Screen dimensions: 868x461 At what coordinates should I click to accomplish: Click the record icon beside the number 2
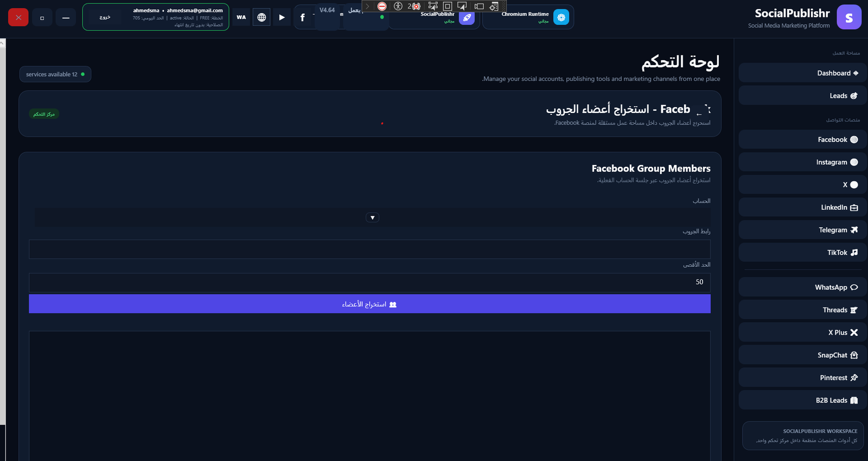[416, 7]
